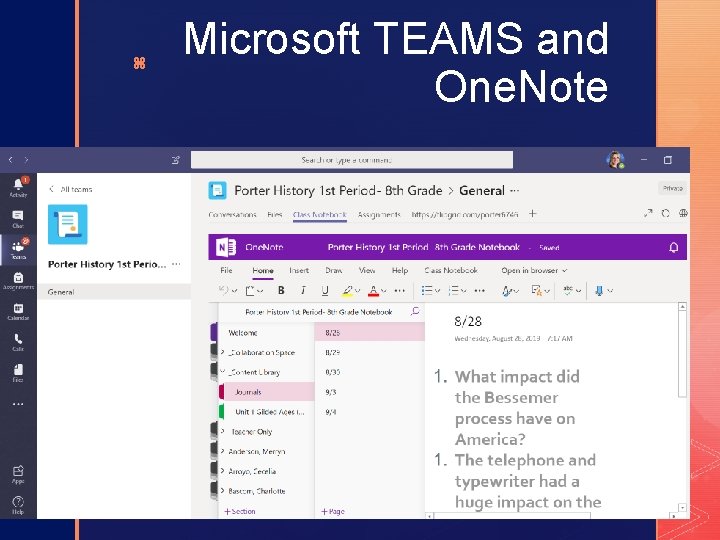The width and height of the screenshot is (720, 540).
Task: Open Chat in the Teams sidebar
Action: click(18, 219)
